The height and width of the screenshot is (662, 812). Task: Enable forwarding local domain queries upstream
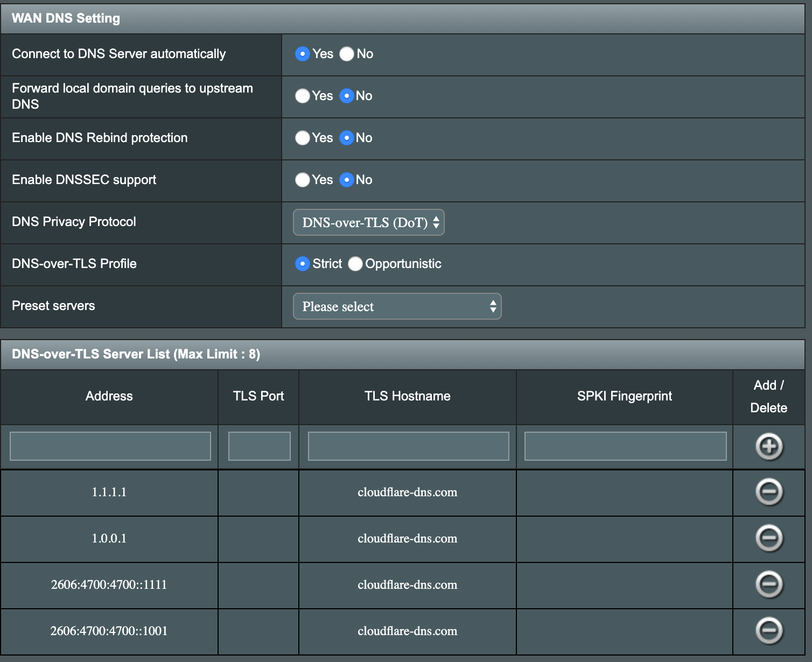pyautogui.click(x=302, y=96)
